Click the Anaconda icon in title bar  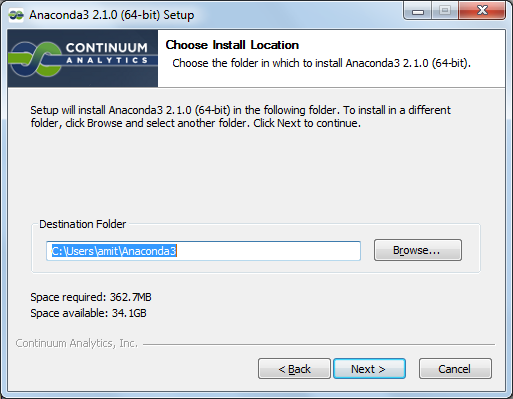[x=16, y=15]
